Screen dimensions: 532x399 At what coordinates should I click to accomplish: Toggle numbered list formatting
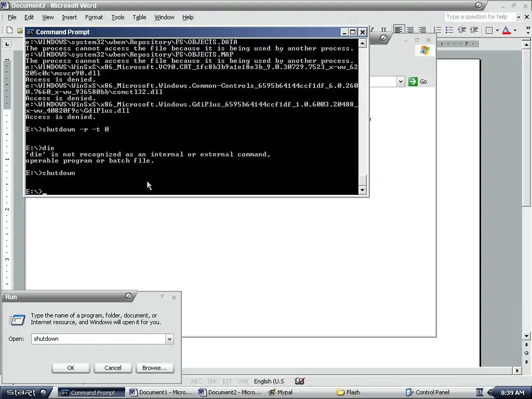pyautogui.click(x=437, y=30)
